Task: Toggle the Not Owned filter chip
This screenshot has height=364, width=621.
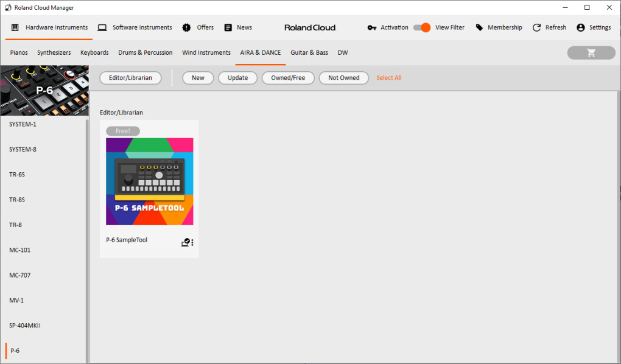Action: pos(344,78)
